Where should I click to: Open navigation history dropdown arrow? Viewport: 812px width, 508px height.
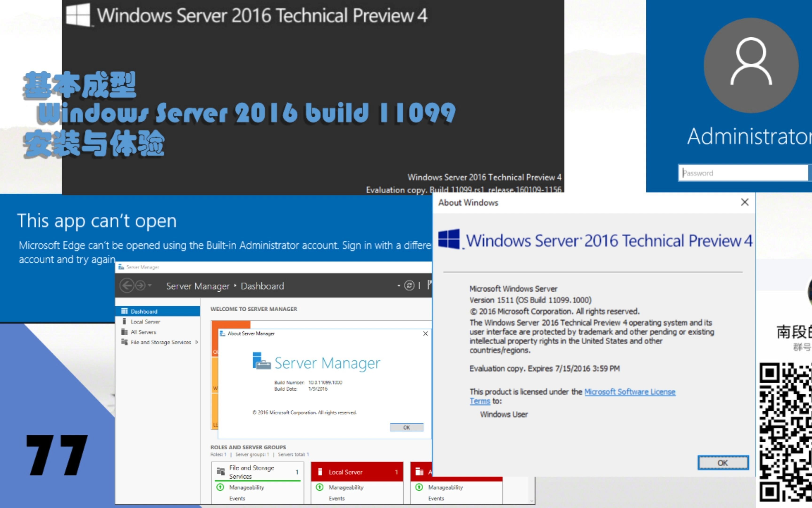pyautogui.click(x=150, y=286)
